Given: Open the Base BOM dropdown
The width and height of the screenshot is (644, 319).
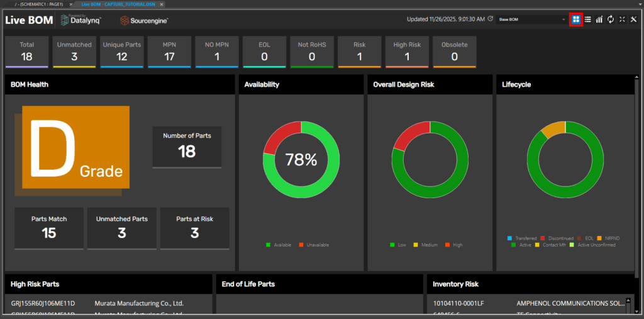Looking at the screenshot, I should click(532, 20).
